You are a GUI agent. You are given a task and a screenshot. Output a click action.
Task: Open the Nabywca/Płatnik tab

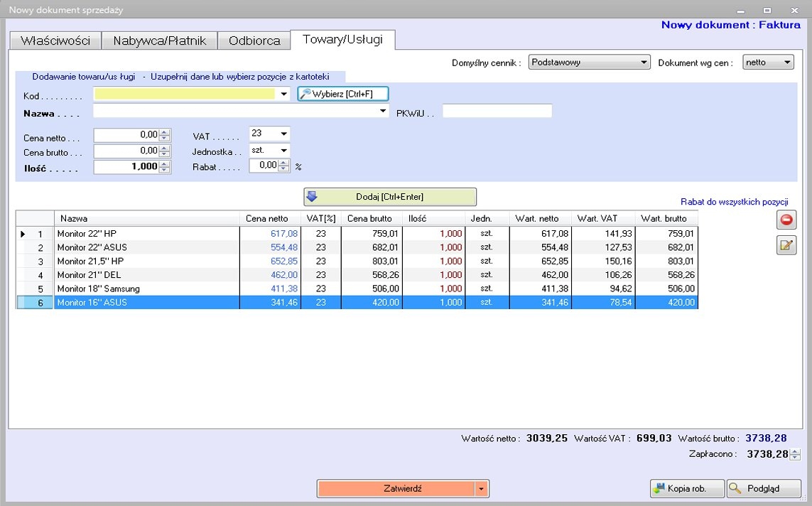pos(159,41)
